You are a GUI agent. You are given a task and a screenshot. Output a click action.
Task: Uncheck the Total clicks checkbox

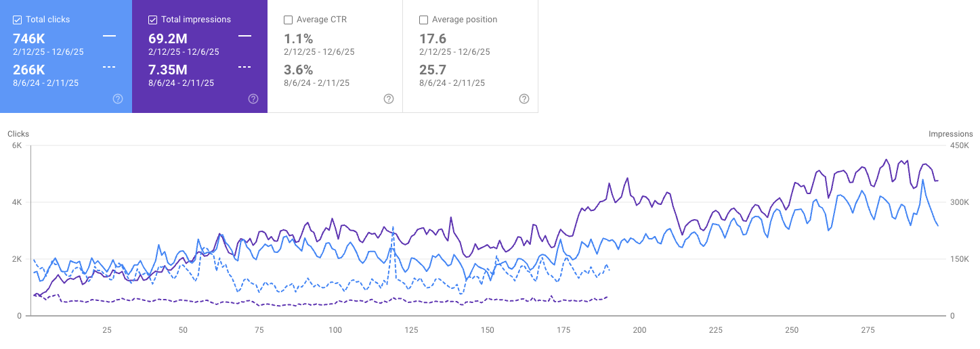coord(18,20)
